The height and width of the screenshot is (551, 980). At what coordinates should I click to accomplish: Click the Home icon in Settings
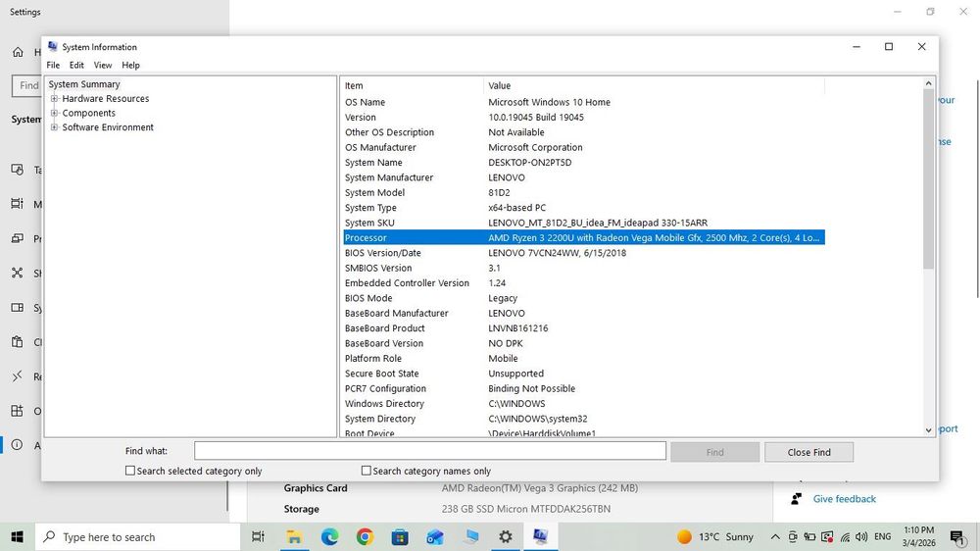(18, 52)
